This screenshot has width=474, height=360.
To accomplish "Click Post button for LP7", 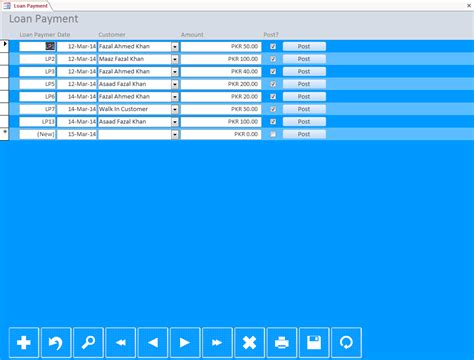I will (304, 109).
